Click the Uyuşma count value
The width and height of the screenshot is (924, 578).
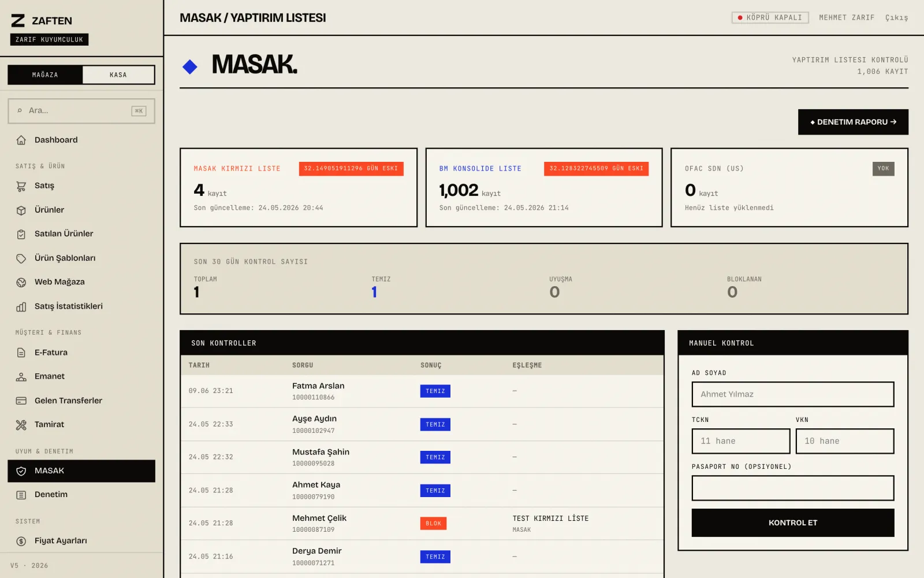554,292
